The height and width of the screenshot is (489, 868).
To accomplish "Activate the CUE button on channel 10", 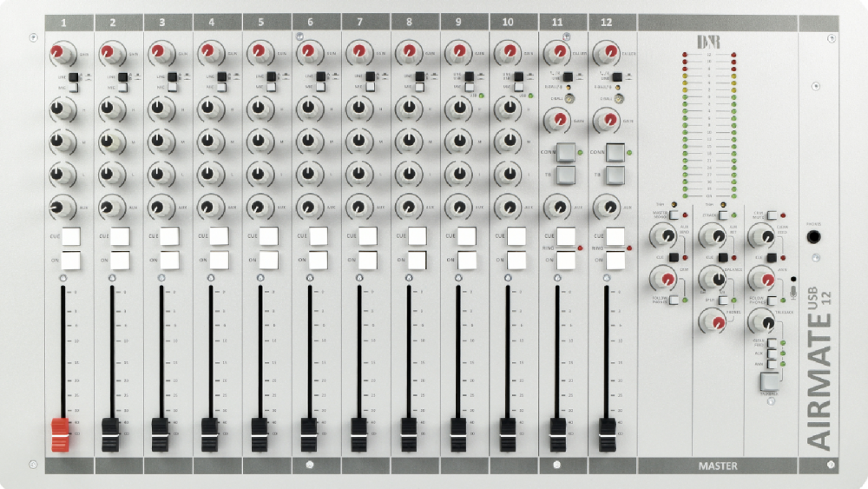I will point(516,236).
